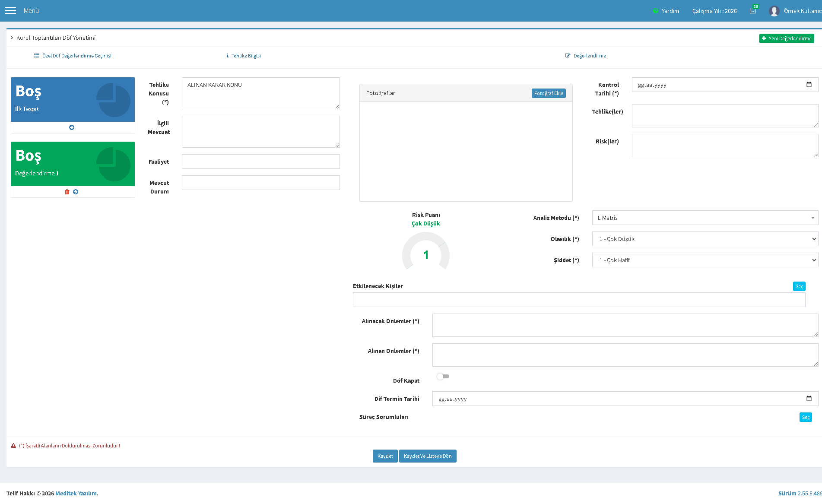The height and width of the screenshot is (504, 822).
Task: Open the Şiddet dropdown
Action: click(x=705, y=260)
